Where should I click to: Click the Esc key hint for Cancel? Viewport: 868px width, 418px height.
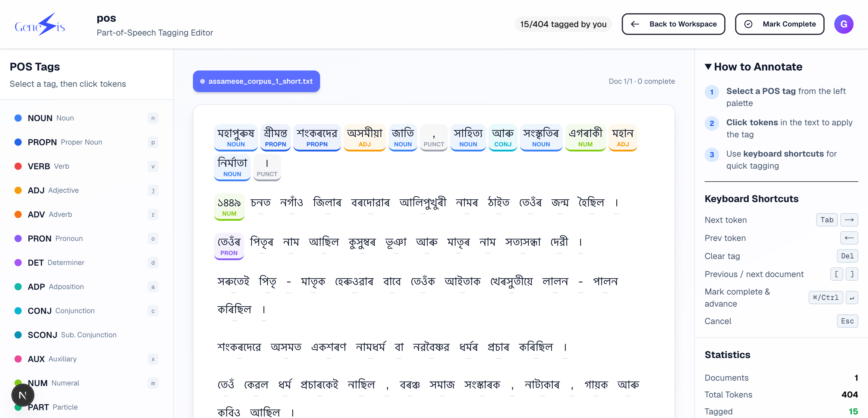[x=847, y=321]
